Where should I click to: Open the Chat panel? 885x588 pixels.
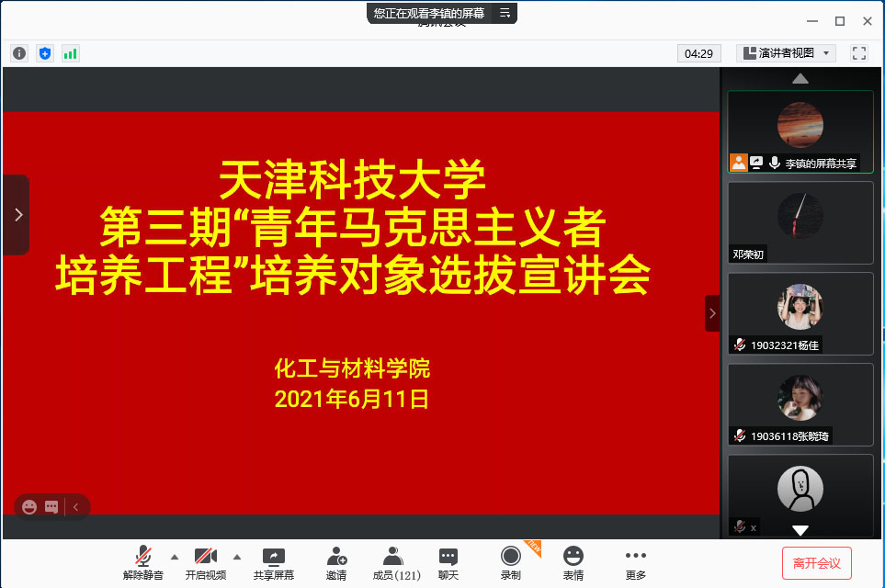(448, 562)
